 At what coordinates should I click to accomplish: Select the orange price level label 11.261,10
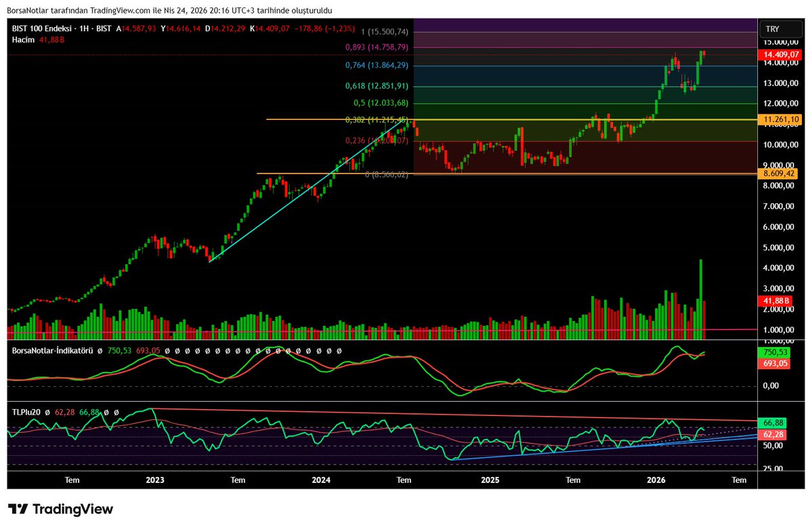click(x=779, y=119)
